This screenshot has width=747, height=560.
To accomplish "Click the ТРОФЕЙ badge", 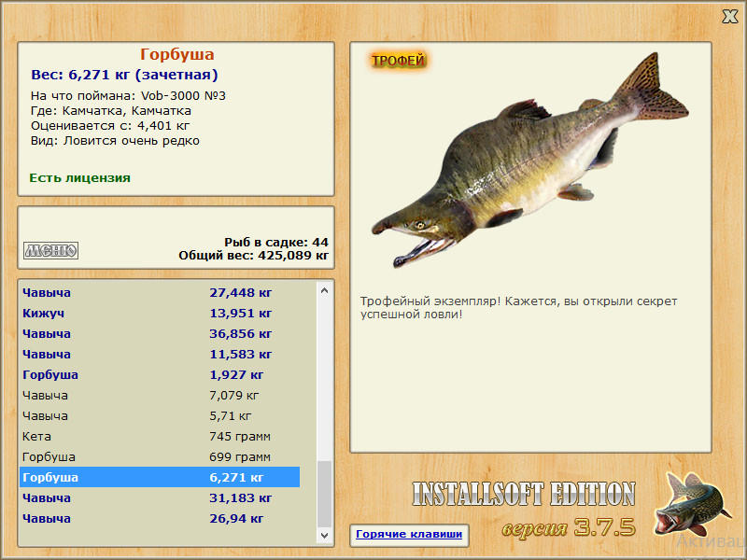I will (399, 61).
